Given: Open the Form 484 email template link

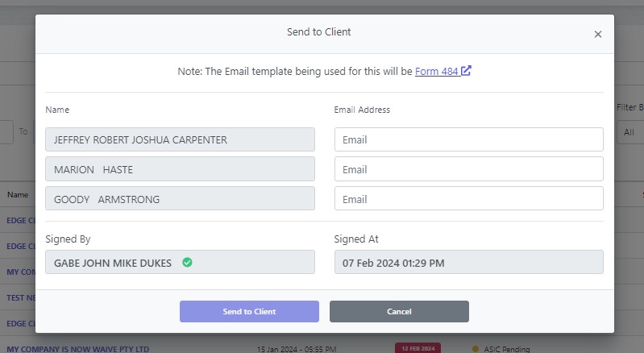Looking at the screenshot, I should click(x=436, y=71).
